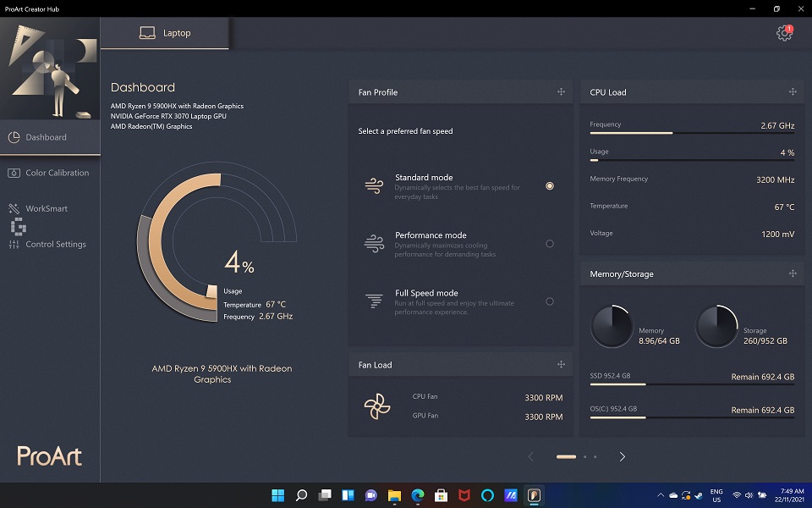Click the fan propeller icon in Fan Load
812x508 pixels.
click(x=377, y=406)
